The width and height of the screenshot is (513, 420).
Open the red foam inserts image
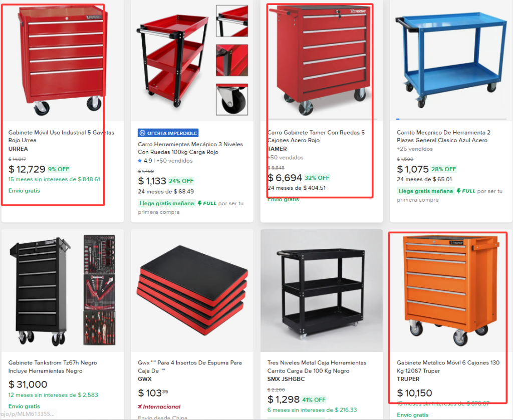coord(191,290)
